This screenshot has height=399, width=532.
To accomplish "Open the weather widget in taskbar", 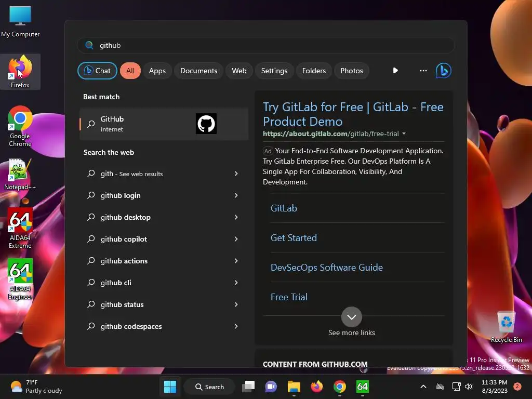I will coord(36,387).
